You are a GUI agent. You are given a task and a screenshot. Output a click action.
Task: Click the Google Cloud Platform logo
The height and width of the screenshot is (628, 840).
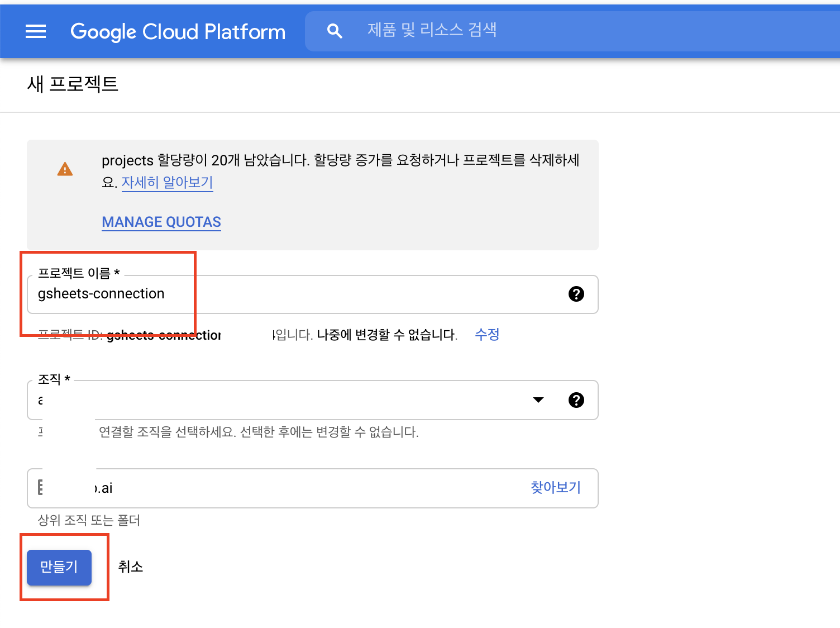coord(178,31)
